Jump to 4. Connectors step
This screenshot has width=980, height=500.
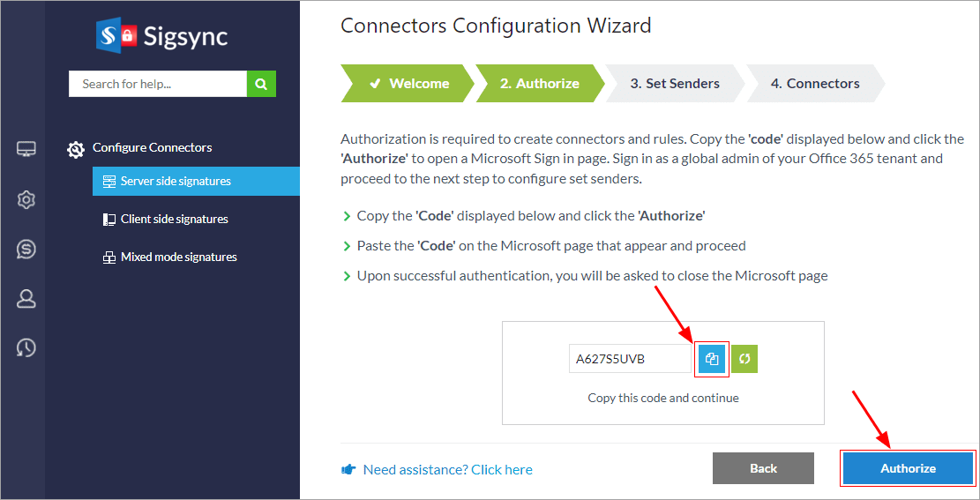pos(814,84)
